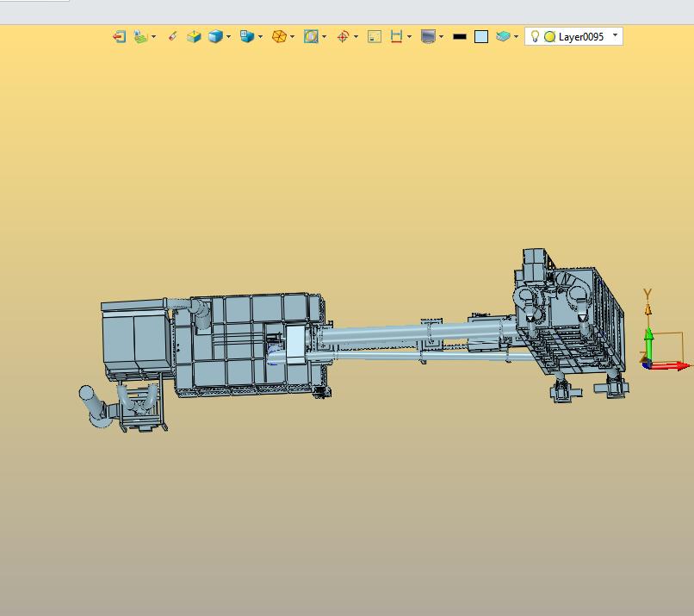694x616 pixels.
Task: Open the Layer0095 layer selector dropdown
Action: [616, 35]
